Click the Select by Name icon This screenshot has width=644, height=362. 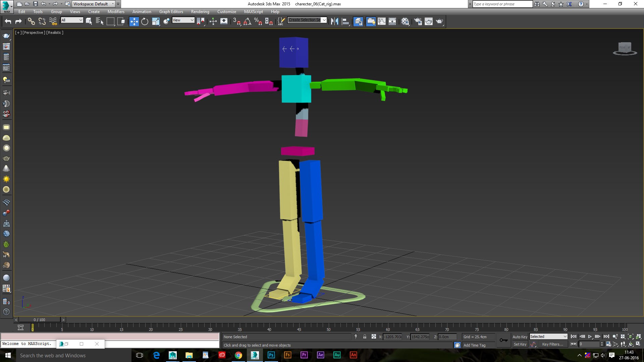pos(100,21)
